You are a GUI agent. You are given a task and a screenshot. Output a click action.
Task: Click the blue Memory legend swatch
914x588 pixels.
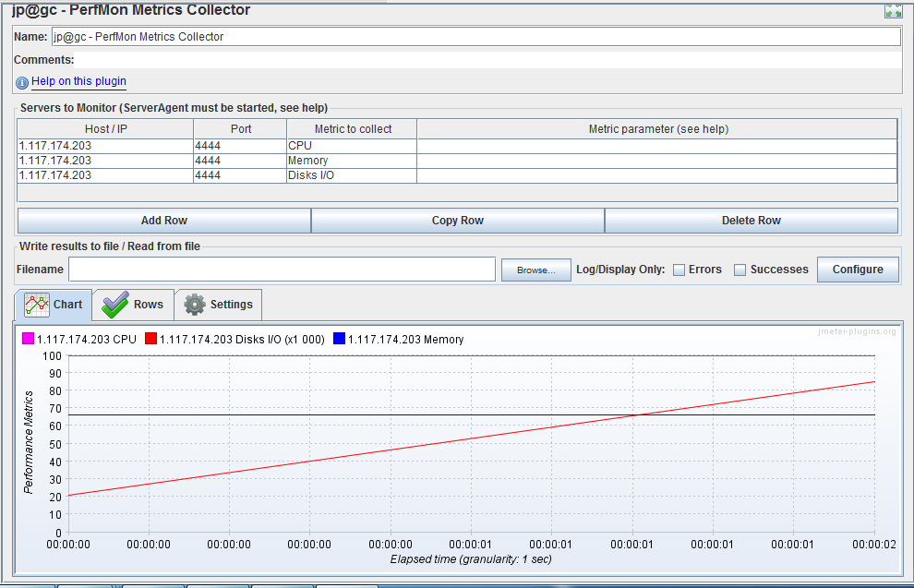339,339
